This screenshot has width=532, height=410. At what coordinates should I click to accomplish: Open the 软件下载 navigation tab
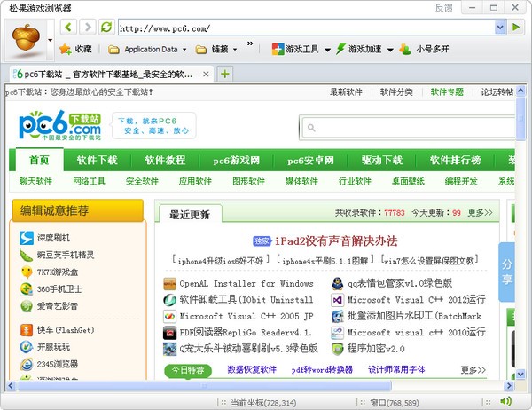(x=97, y=160)
